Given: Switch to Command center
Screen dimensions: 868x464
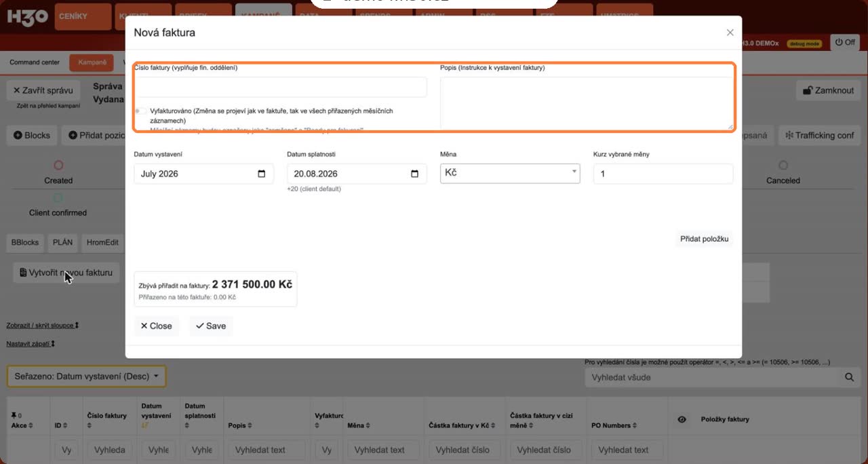Looking at the screenshot, I should [35, 62].
